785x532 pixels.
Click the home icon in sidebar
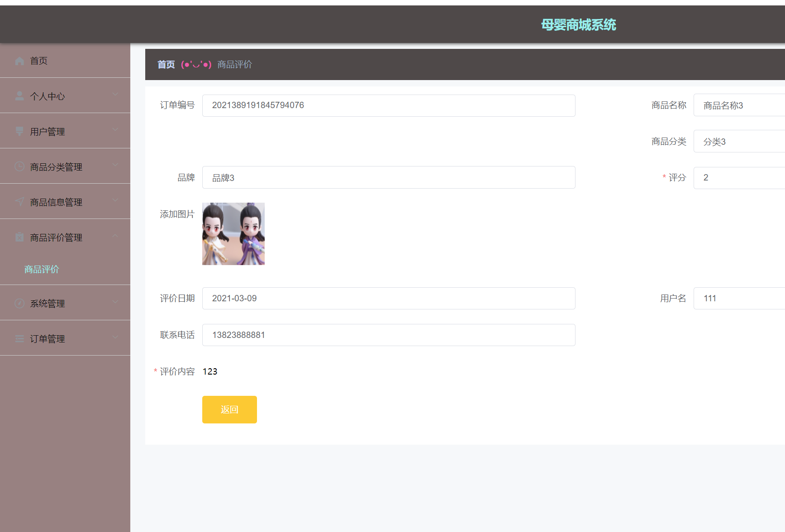(x=19, y=61)
